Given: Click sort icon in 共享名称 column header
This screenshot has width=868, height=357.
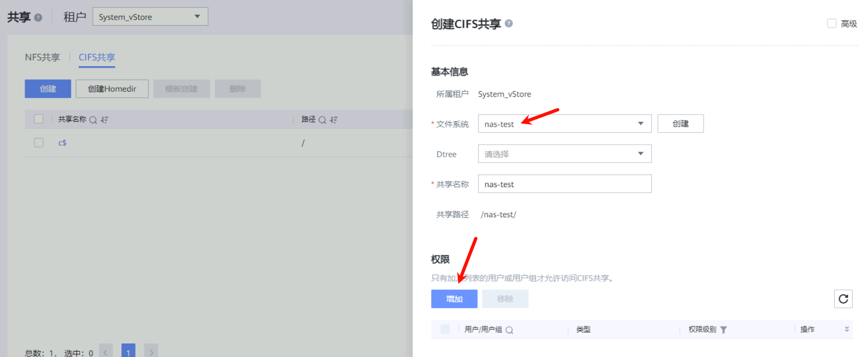Looking at the screenshot, I should click(x=104, y=120).
